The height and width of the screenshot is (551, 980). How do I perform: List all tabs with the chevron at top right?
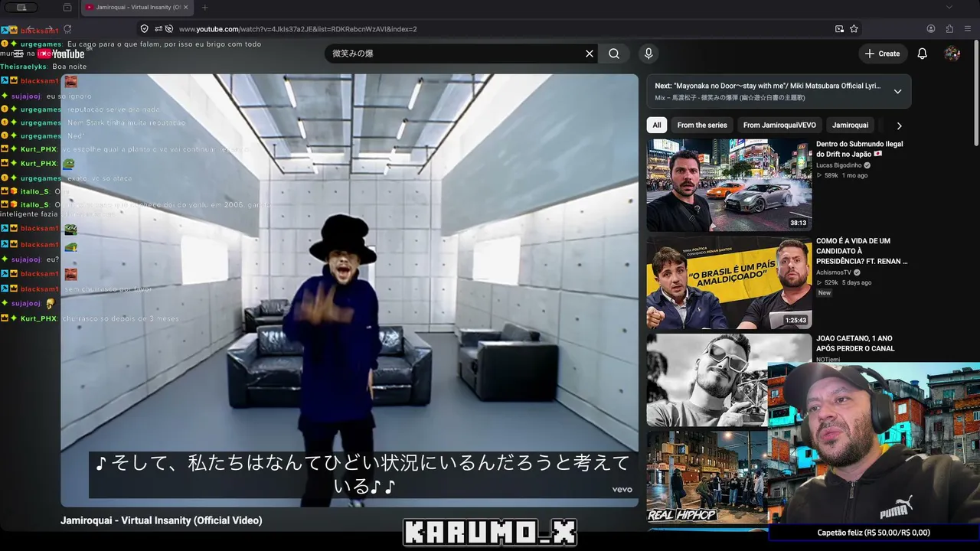950,8
